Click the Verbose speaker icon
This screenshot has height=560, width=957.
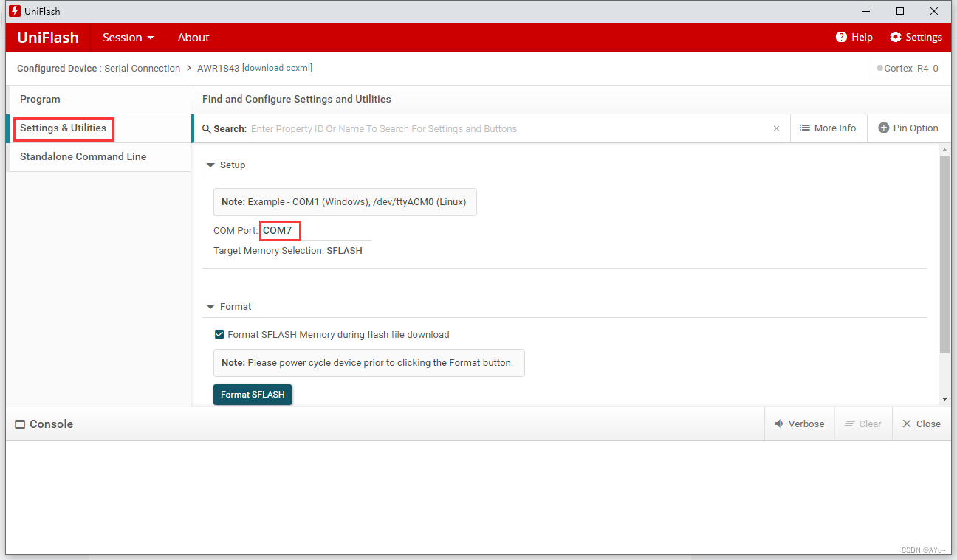point(779,424)
